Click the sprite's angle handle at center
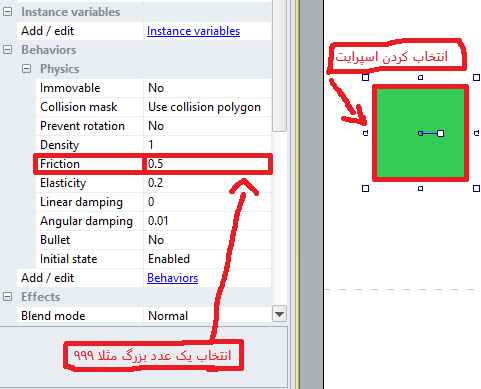Screen dimensions: 481x389 click(x=440, y=133)
